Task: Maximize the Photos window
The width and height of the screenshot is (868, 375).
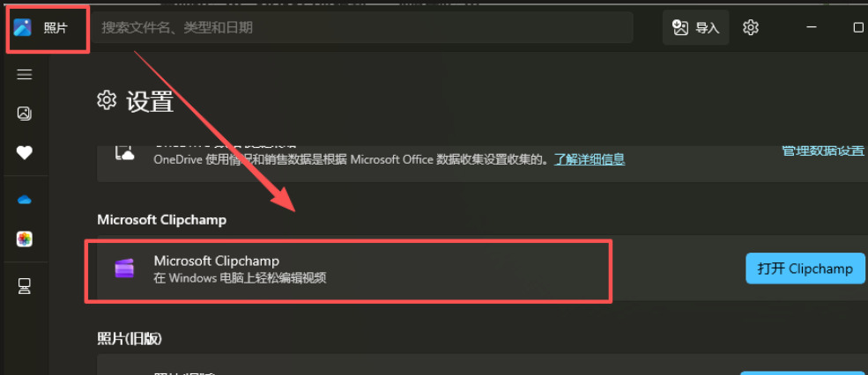Action: [x=858, y=27]
